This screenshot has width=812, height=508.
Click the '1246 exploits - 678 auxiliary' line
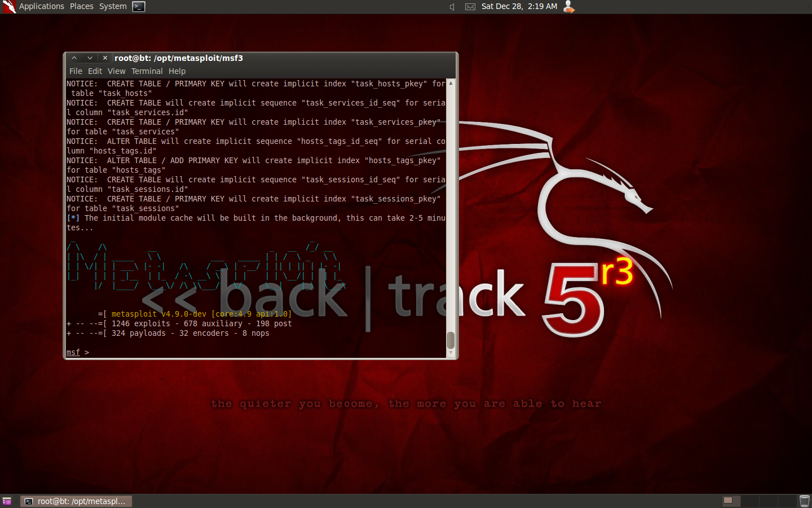pyautogui.click(x=179, y=323)
